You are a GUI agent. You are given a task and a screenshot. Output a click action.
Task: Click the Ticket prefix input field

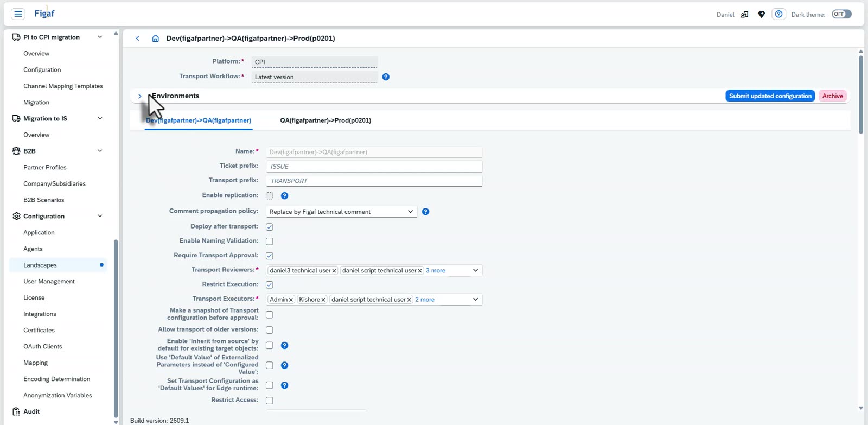[x=374, y=167]
